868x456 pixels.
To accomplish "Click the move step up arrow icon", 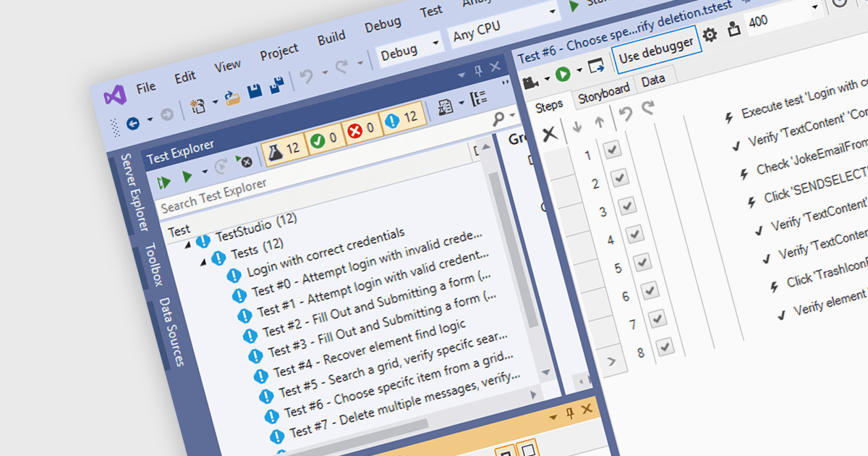I will 599,122.
